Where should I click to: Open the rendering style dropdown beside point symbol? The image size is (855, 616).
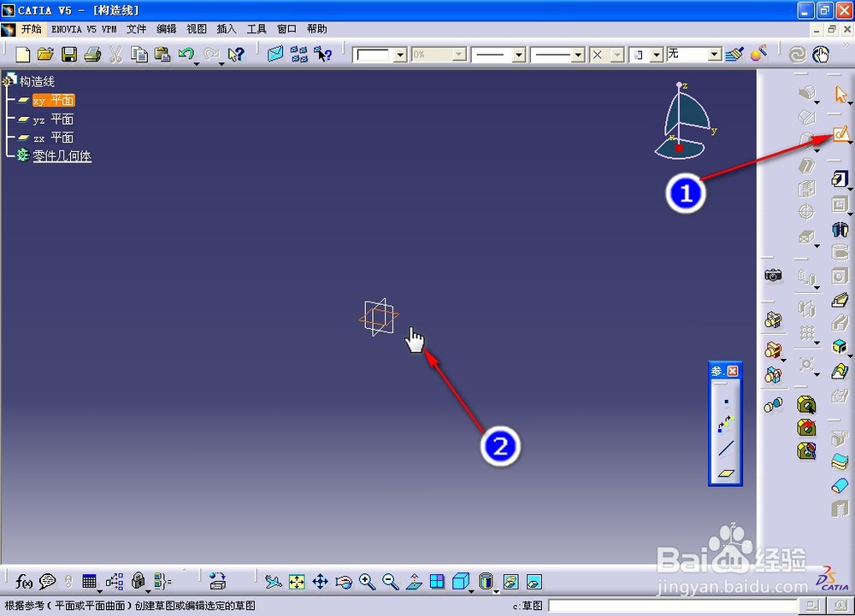point(657,55)
